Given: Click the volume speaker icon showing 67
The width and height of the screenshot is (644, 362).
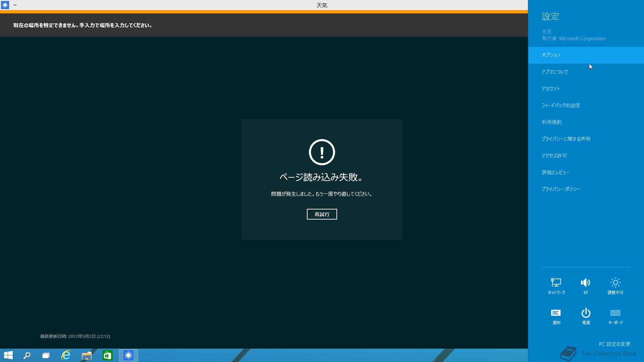Looking at the screenshot, I should pyautogui.click(x=586, y=286).
